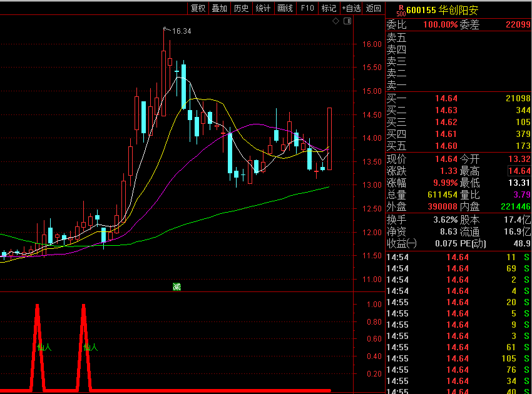532x394 pixels.
Task: Open F10 company info
Action: (307, 8)
